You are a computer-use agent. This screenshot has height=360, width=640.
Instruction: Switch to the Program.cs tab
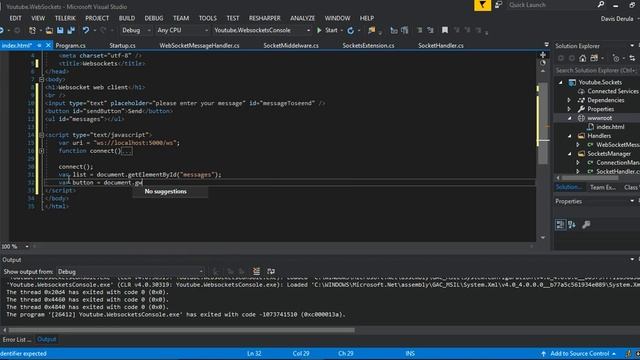[70, 45]
